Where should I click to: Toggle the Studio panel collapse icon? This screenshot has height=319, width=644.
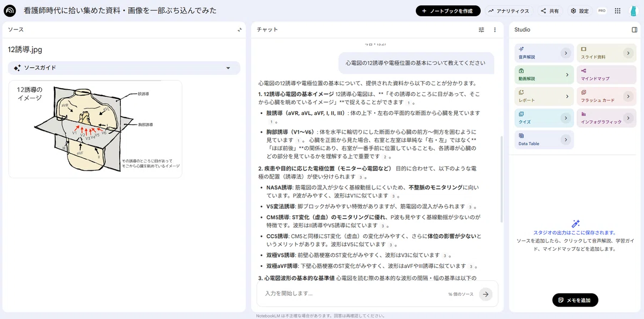pyautogui.click(x=634, y=30)
